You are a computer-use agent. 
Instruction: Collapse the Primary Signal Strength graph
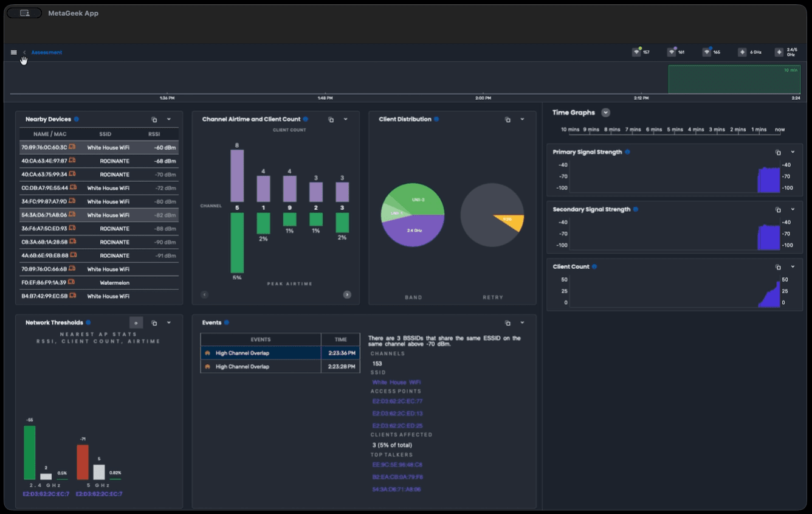pyautogui.click(x=791, y=151)
